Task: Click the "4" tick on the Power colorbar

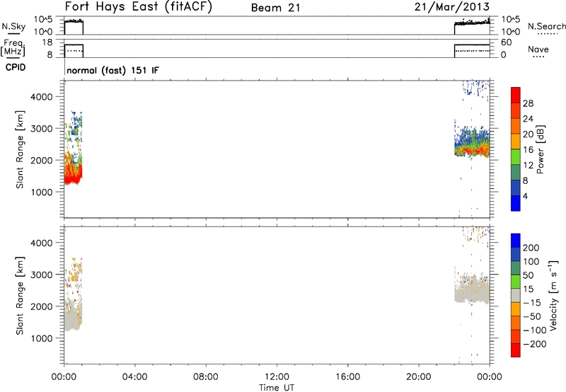Action: tap(525, 197)
